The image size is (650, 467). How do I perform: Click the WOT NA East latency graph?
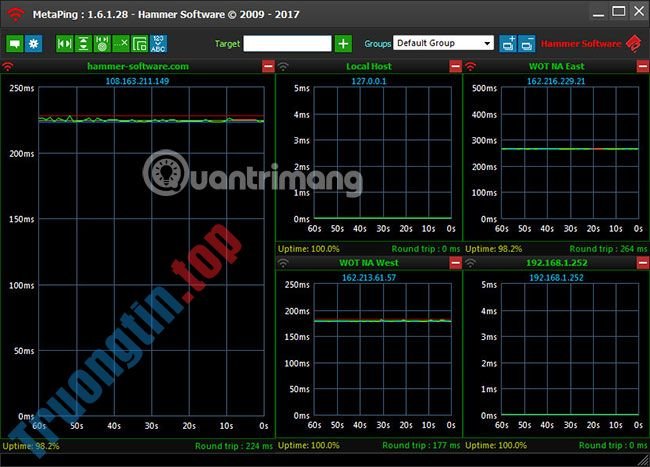[x=570, y=153]
